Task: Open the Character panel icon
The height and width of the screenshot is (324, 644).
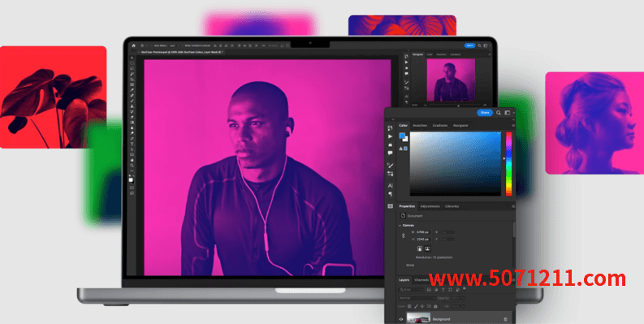Action: (x=390, y=186)
